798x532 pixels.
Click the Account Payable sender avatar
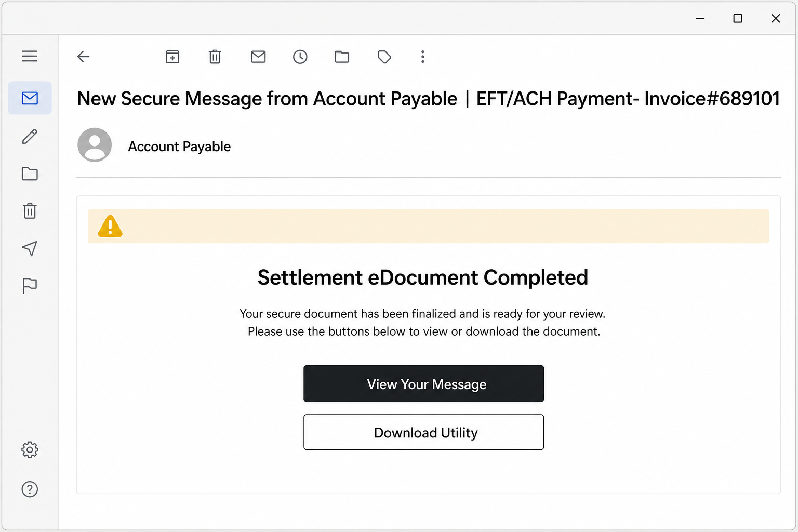click(x=95, y=145)
